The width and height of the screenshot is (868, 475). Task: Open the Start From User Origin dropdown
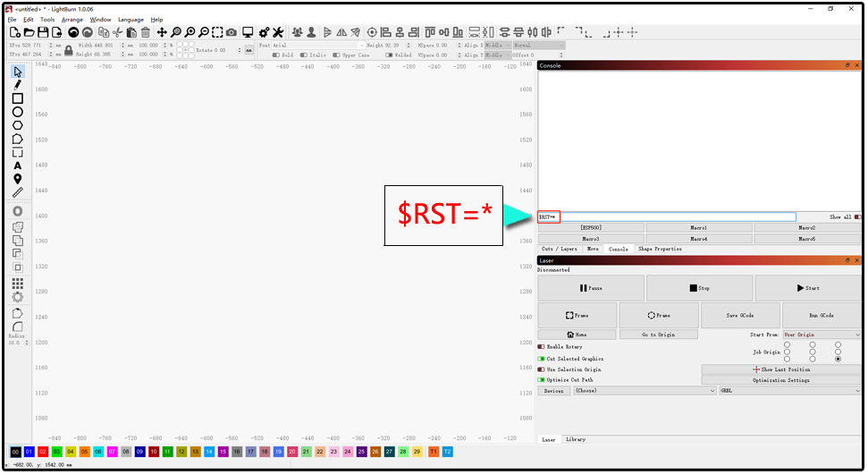tap(822, 335)
